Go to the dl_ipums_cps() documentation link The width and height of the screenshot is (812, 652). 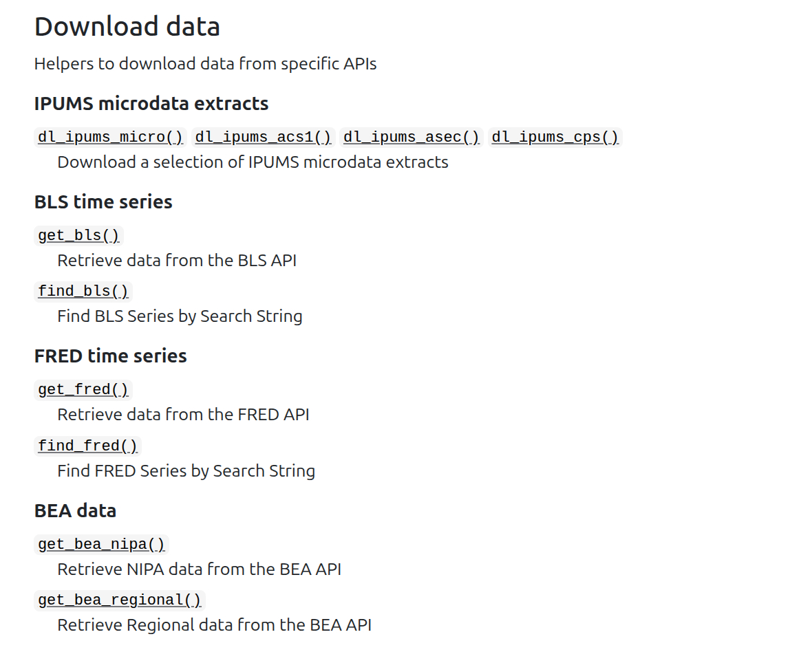point(555,137)
